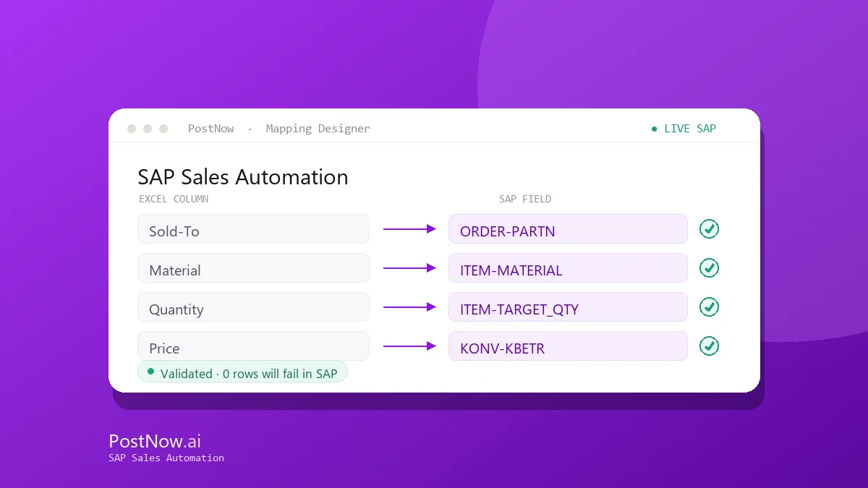
Task: Click the ORDER-PARTN SAP field
Action: coord(568,229)
